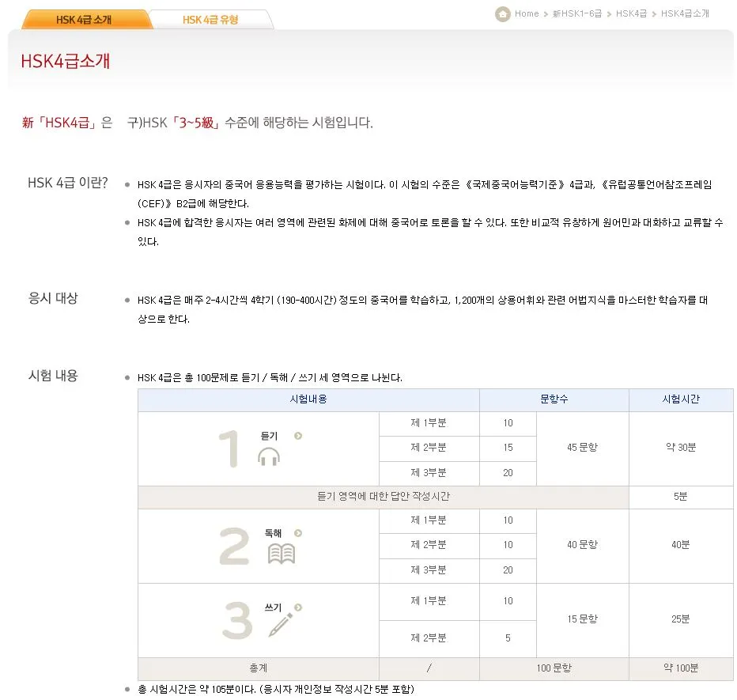
Task: Click the value 15 in 듣기 제 2부분
Action: [x=508, y=448]
